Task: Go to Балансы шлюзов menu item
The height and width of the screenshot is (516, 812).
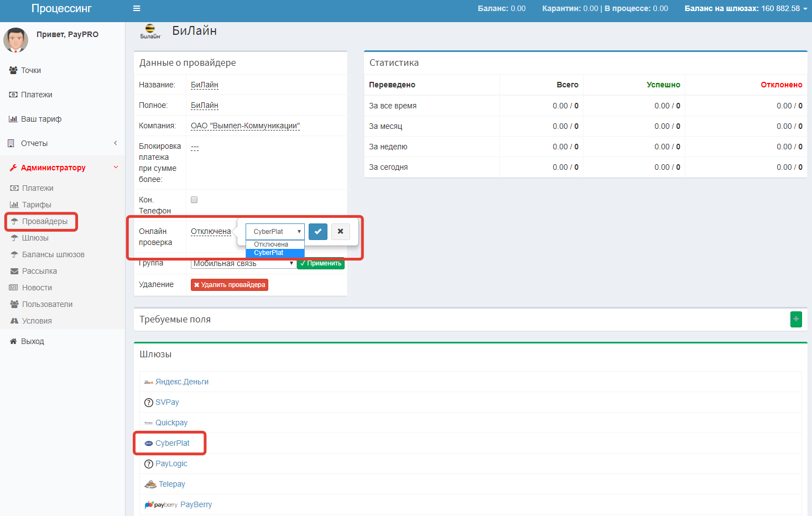Action: point(53,254)
